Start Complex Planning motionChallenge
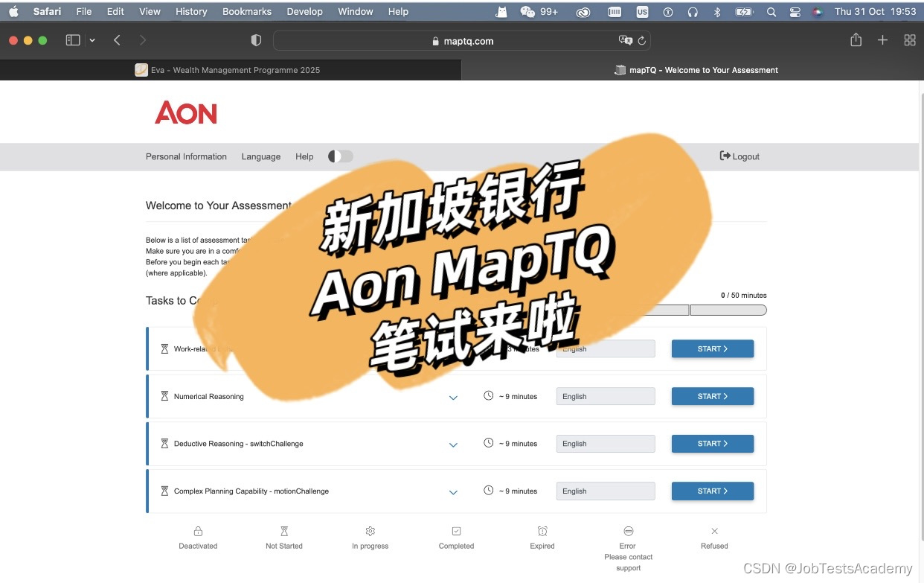The width and height of the screenshot is (924, 583). coord(713,491)
